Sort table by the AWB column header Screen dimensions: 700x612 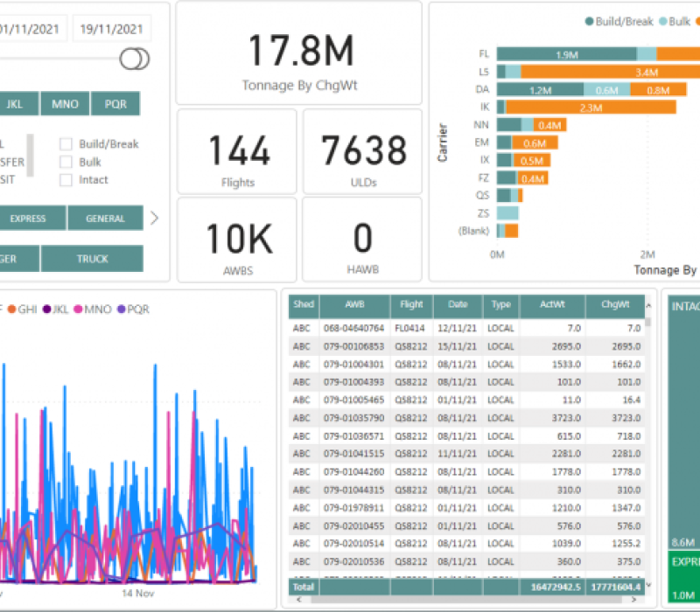coord(354,305)
